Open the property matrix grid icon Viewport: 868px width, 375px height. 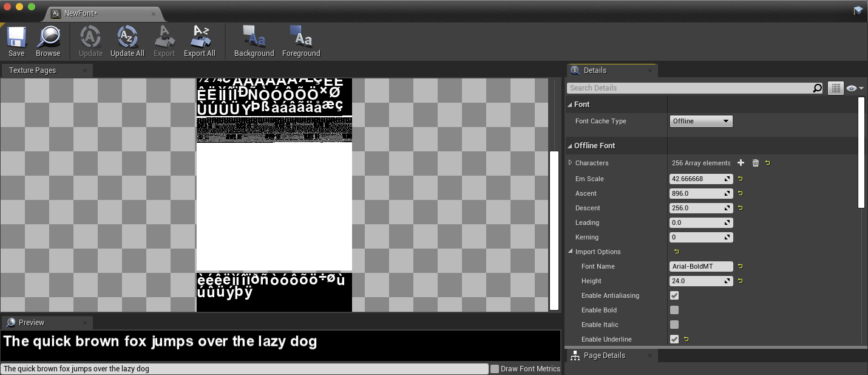click(x=836, y=88)
